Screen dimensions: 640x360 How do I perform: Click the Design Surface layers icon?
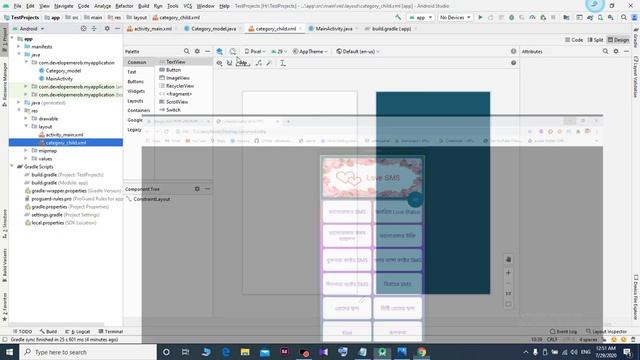pyautogui.click(x=219, y=51)
